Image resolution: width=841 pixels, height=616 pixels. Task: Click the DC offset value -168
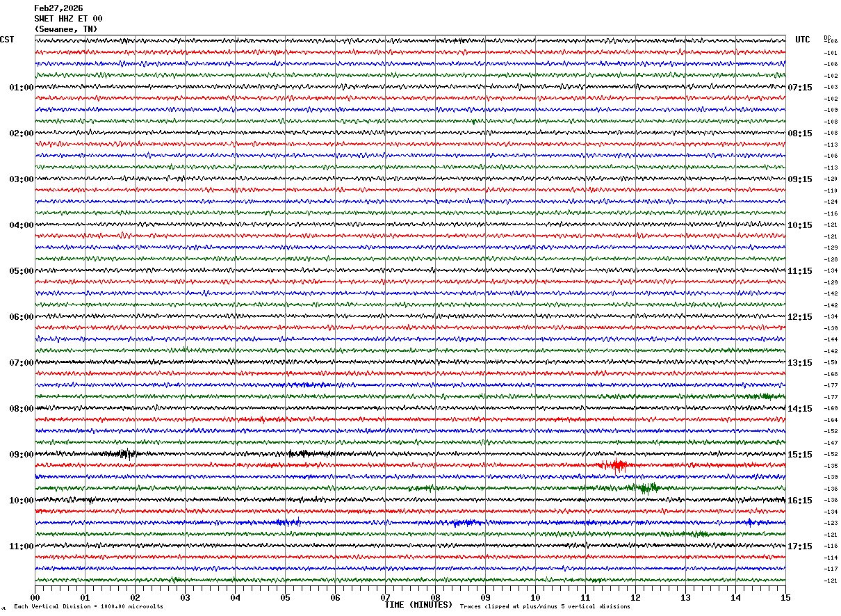(x=831, y=374)
